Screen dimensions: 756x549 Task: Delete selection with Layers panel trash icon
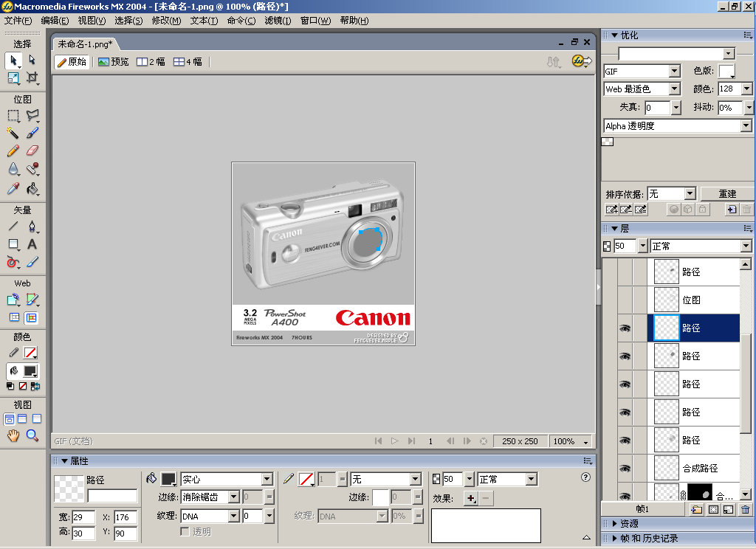[746, 509]
